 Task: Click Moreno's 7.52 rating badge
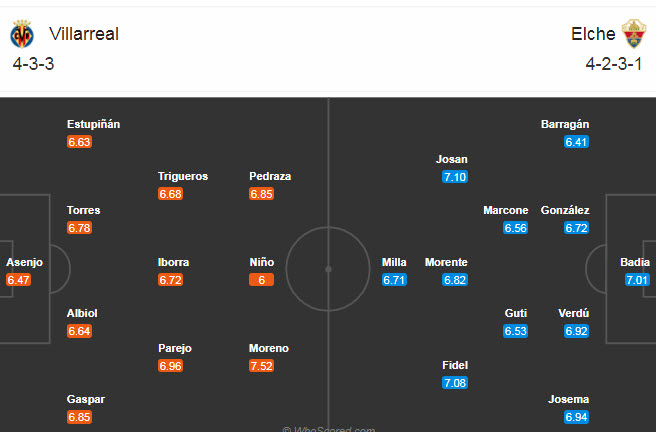pyautogui.click(x=262, y=366)
